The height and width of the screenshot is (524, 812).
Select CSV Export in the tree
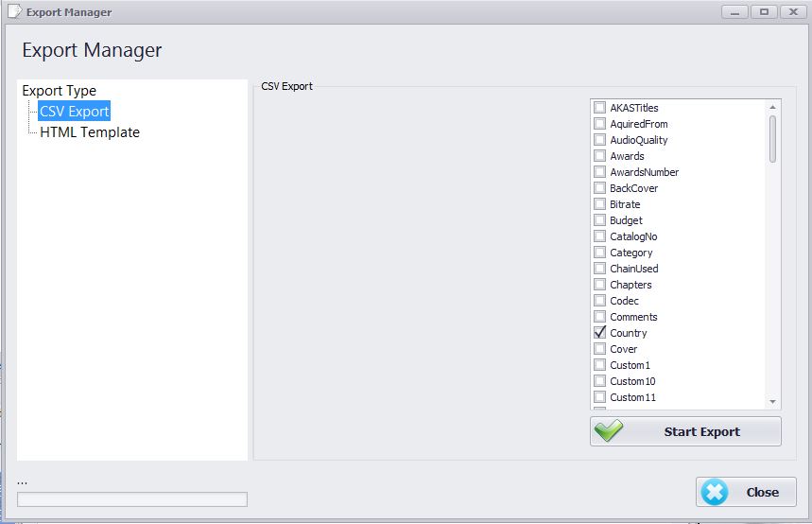point(75,112)
